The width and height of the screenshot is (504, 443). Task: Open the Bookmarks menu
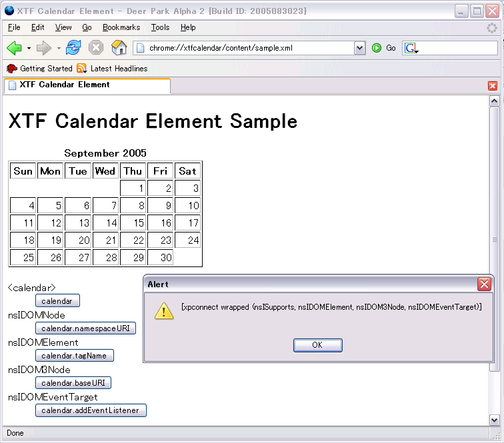121,27
